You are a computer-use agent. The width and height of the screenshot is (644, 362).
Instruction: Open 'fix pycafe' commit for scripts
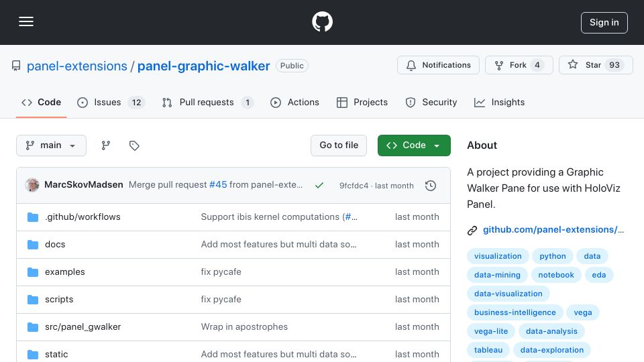(x=221, y=299)
